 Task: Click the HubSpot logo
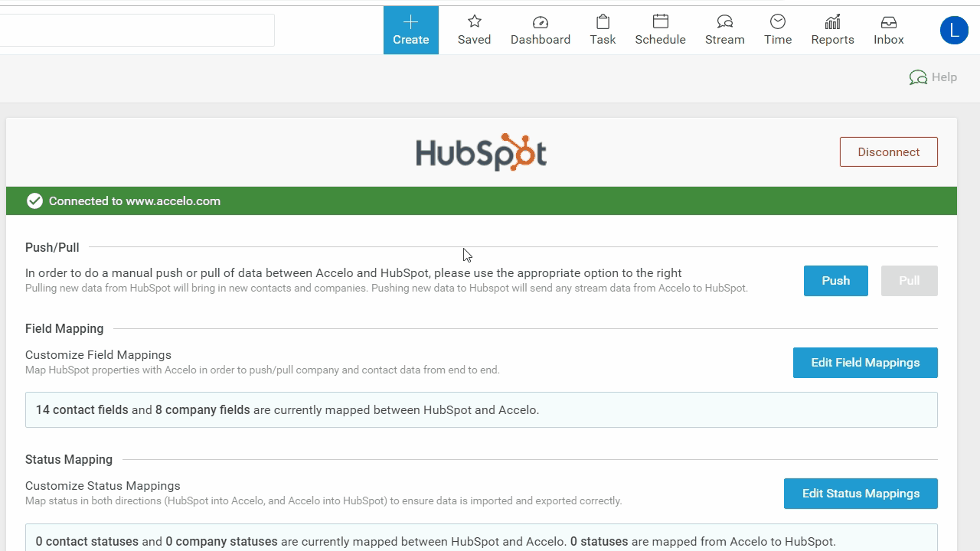tap(481, 152)
